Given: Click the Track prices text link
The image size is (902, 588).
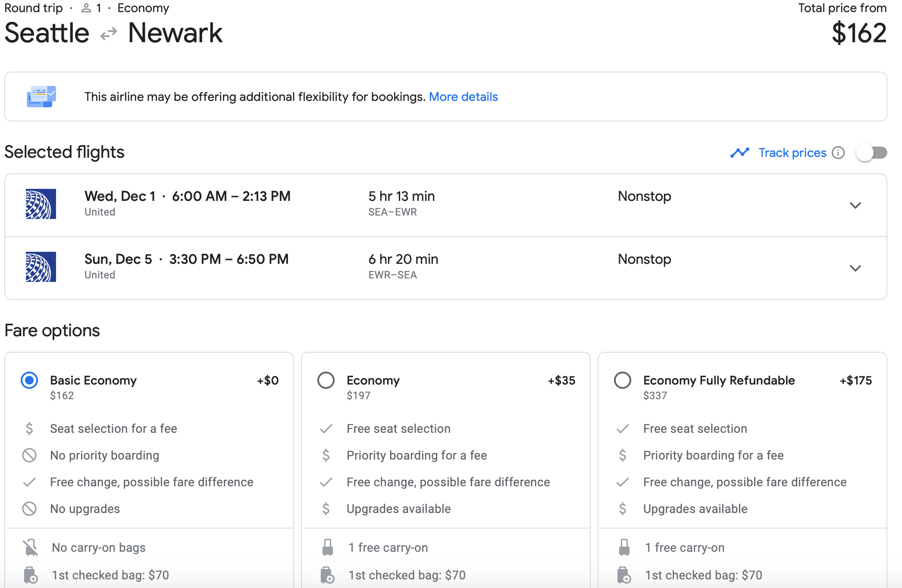Looking at the screenshot, I should click(x=792, y=153).
